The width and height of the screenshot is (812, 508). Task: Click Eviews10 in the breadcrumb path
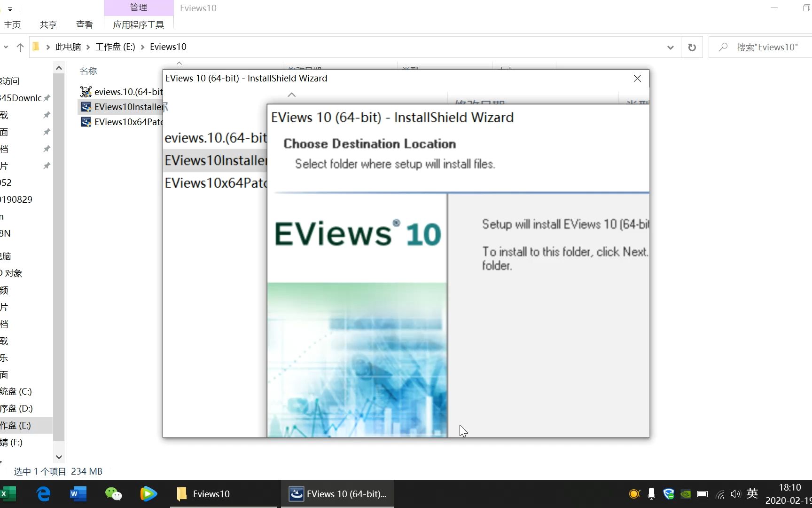point(168,47)
